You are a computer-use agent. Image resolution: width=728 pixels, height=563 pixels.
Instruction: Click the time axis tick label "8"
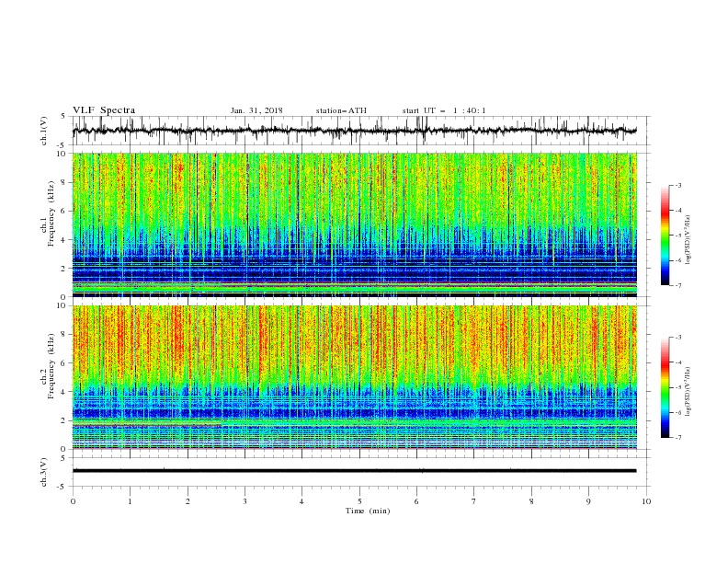tap(531, 501)
